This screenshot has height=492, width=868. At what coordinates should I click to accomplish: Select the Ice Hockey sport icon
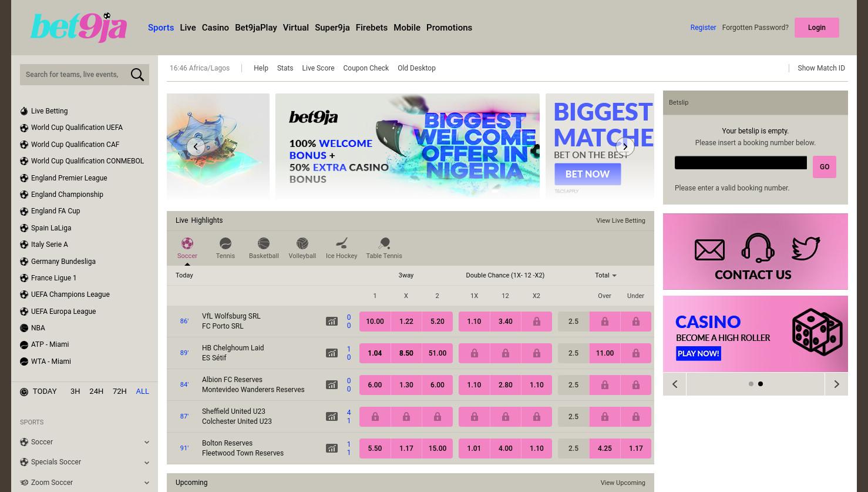coord(342,243)
